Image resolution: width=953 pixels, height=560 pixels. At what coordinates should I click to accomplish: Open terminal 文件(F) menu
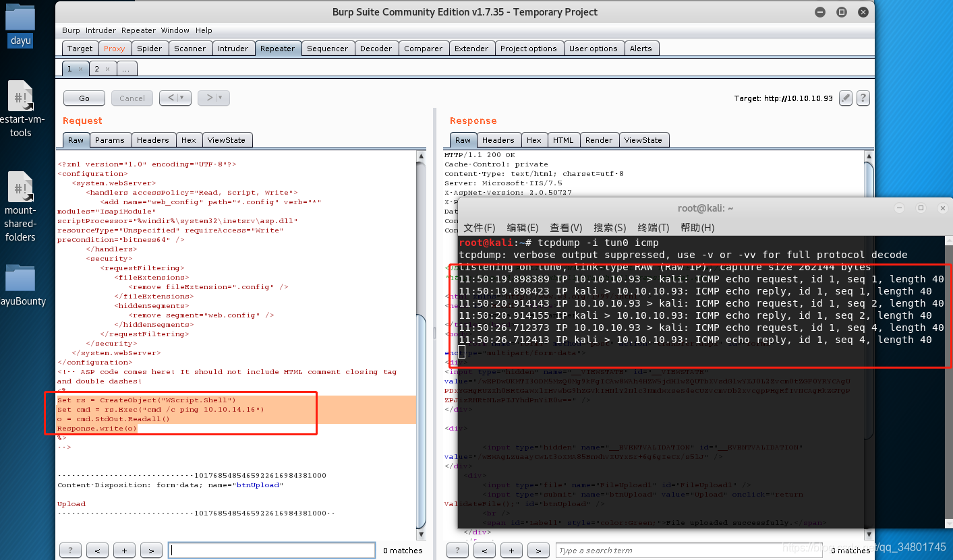(480, 228)
